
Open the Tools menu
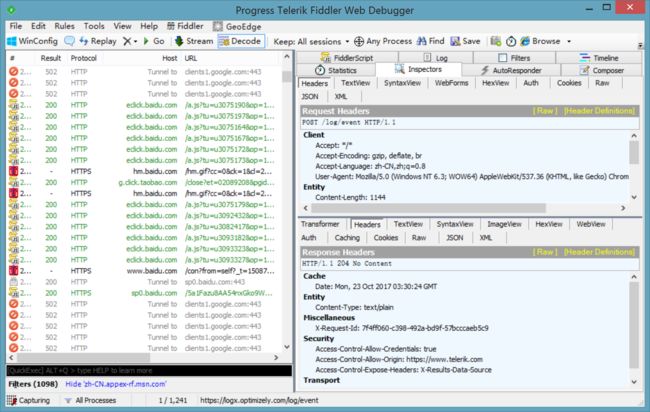tap(94, 26)
